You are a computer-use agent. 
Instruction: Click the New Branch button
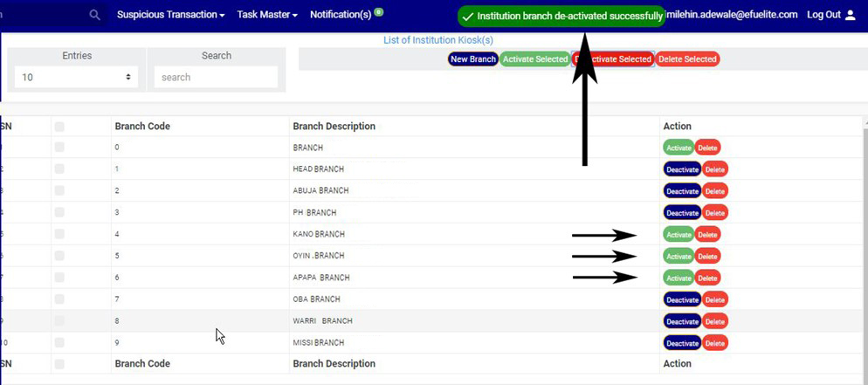pyautogui.click(x=472, y=59)
